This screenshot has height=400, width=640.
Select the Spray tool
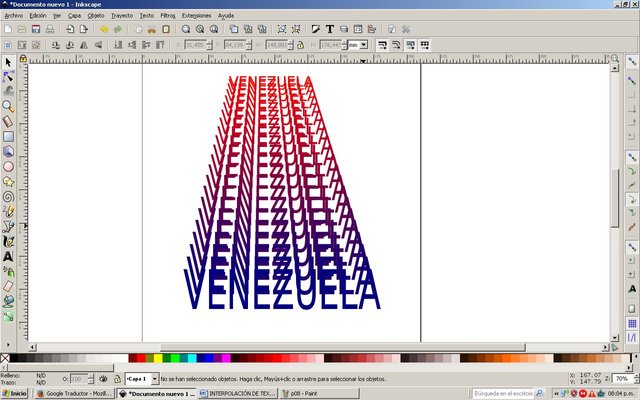[x=8, y=271]
